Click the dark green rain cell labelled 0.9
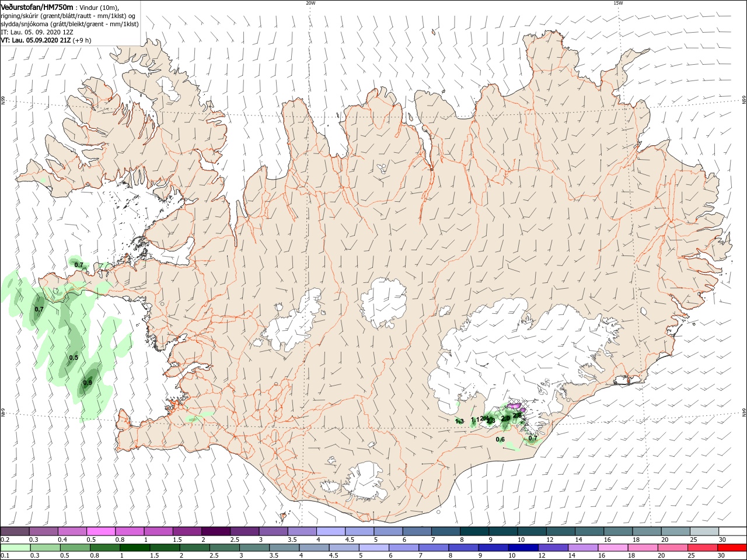The width and height of the screenshot is (747, 560). (88, 382)
